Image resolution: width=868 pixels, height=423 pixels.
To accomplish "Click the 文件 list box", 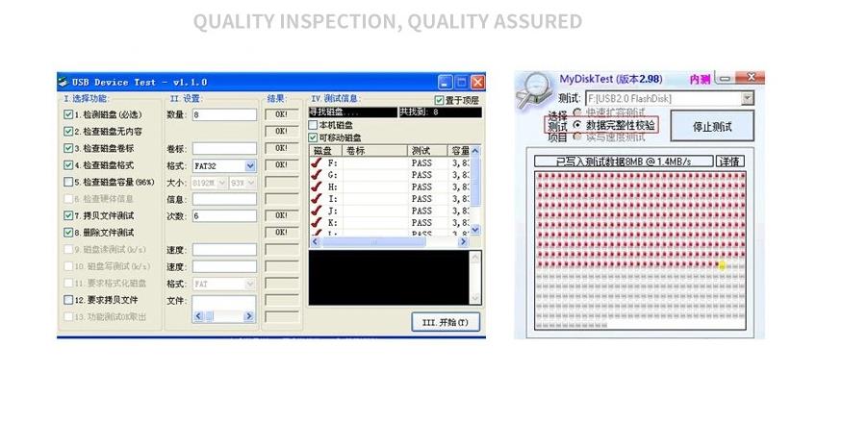I will (x=224, y=310).
